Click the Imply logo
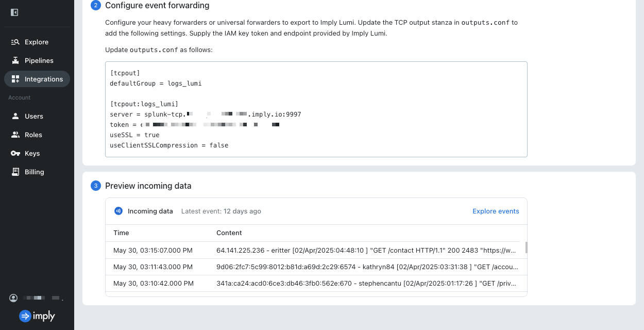The width and height of the screenshot is (644, 330). 37,316
